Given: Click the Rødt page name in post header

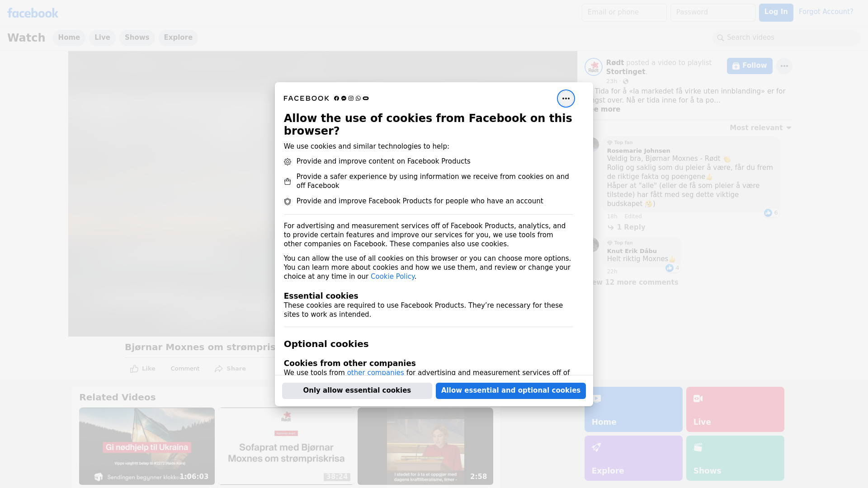Looking at the screenshot, I should tap(615, 63).
